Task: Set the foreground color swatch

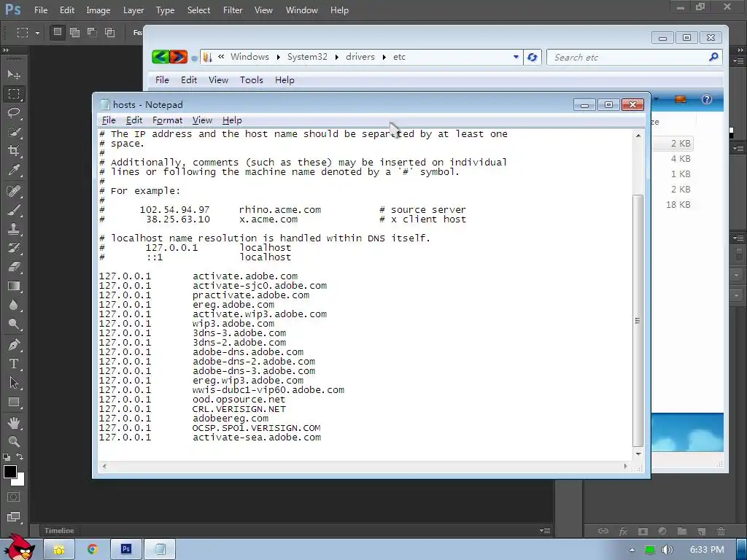Action: point(9,471)
